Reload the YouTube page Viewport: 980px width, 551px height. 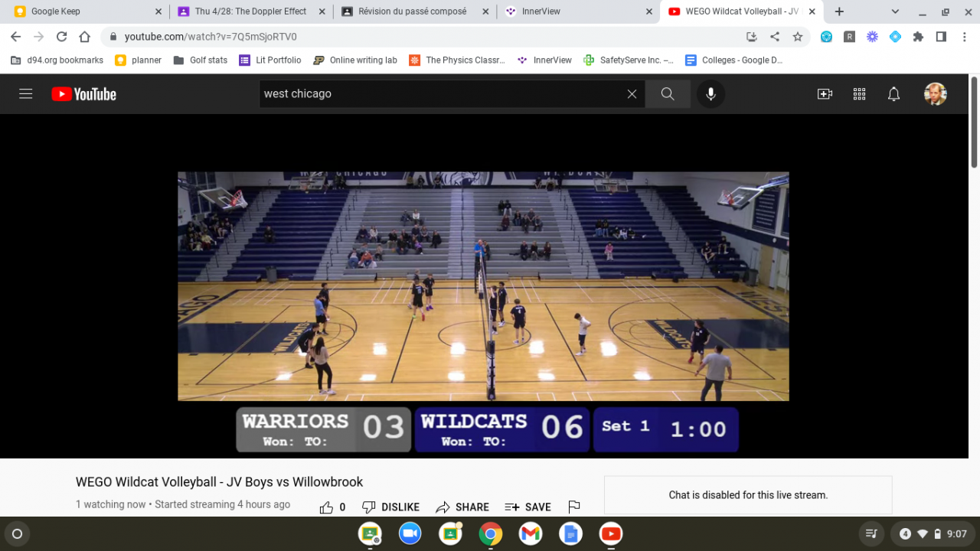click(x=61, y=37)
